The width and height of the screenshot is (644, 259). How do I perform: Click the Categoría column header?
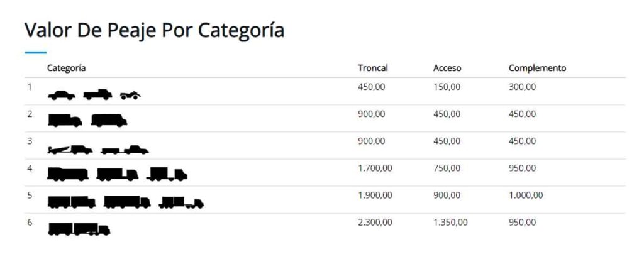tap(67, 68)
